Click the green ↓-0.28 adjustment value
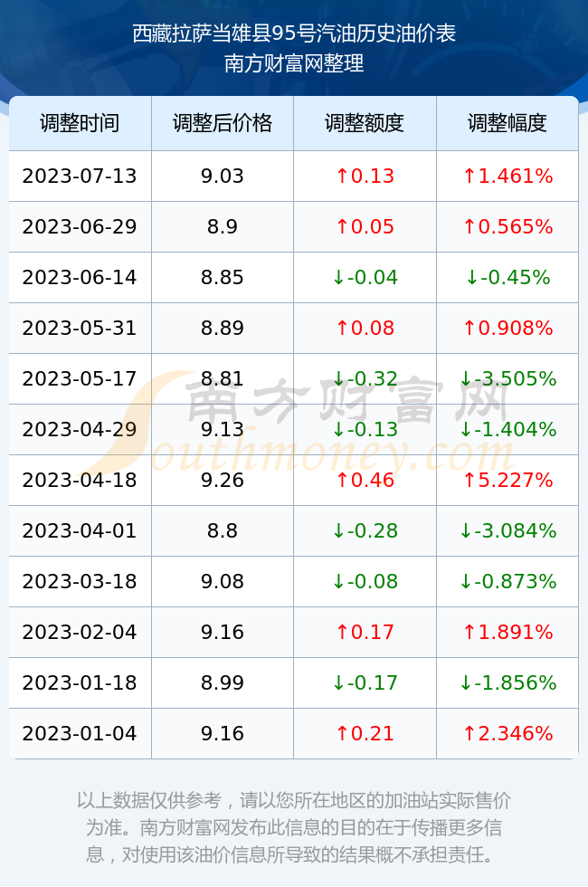588x887 pixels. 365,530
